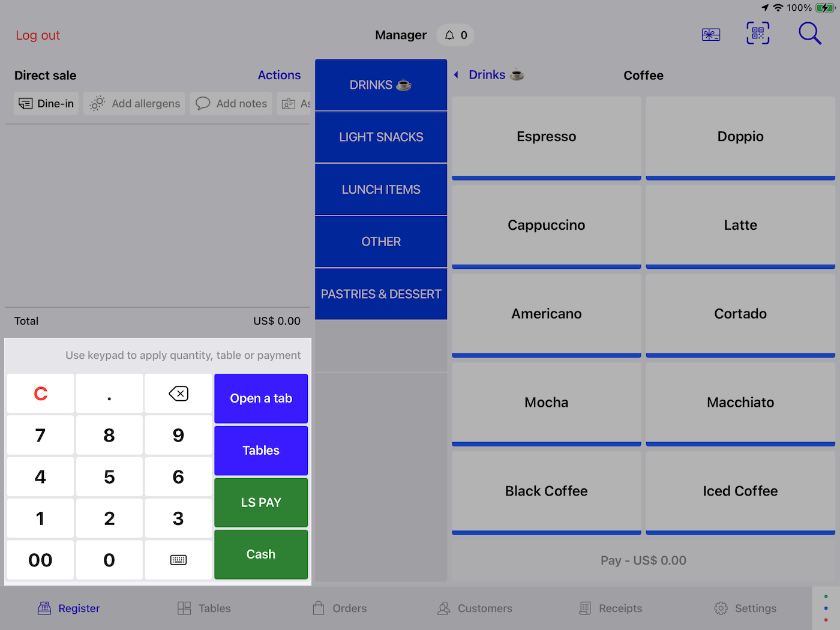Take payment with the Cash button

click(x=260, y=554)
